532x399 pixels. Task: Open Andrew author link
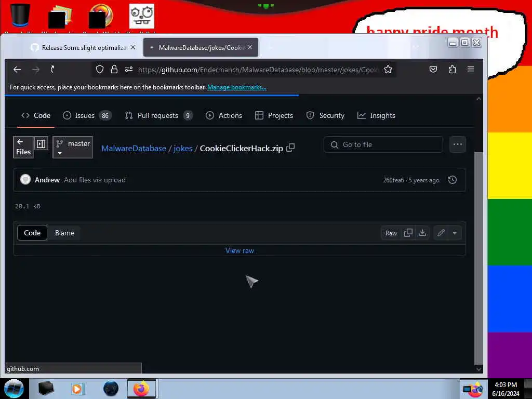(x=47, y=180)
